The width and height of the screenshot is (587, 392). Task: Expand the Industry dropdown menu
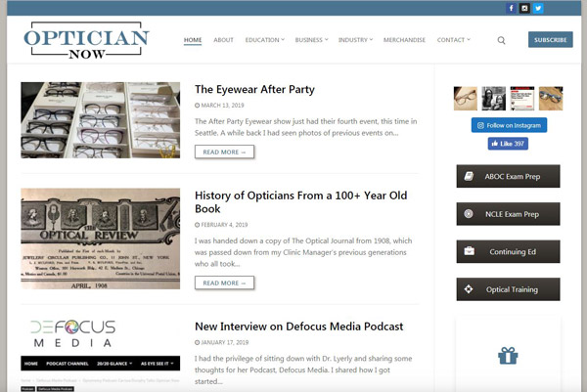click(355, 40)
